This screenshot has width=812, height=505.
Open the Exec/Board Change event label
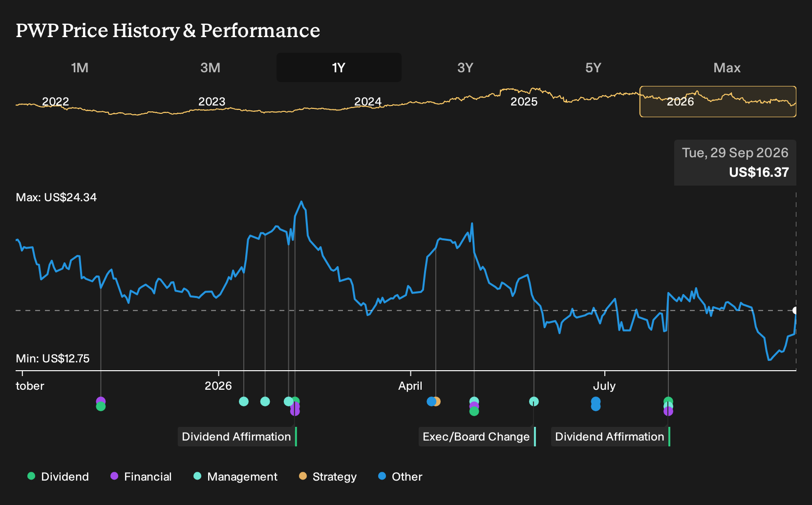point(477,437)
